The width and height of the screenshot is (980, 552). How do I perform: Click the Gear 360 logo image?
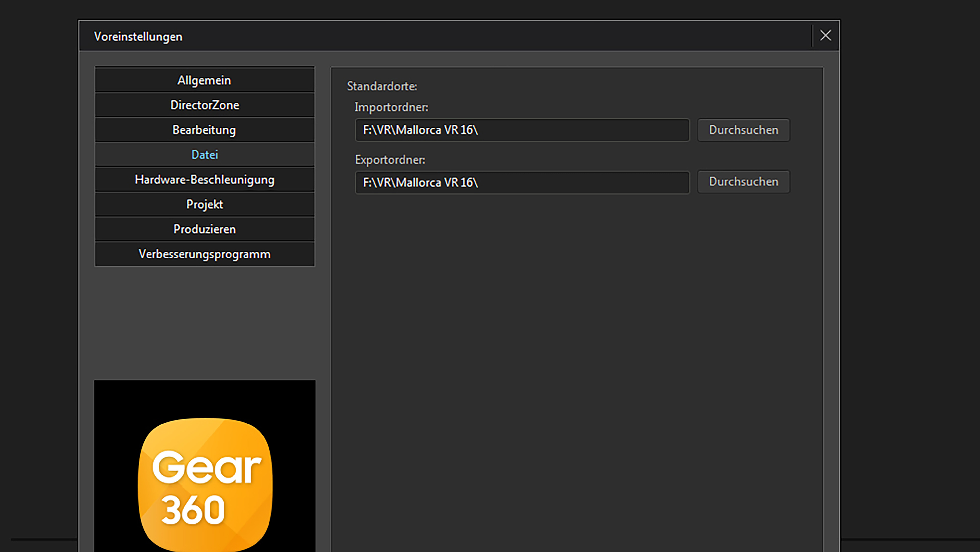[205, 484]
